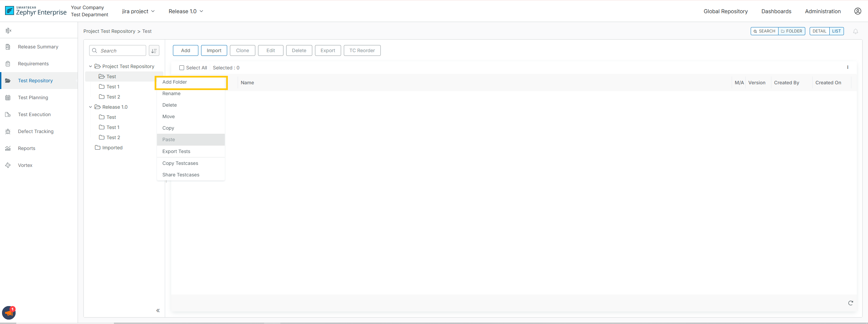Enable FOLDER mode next to search

tap(792, 31)
